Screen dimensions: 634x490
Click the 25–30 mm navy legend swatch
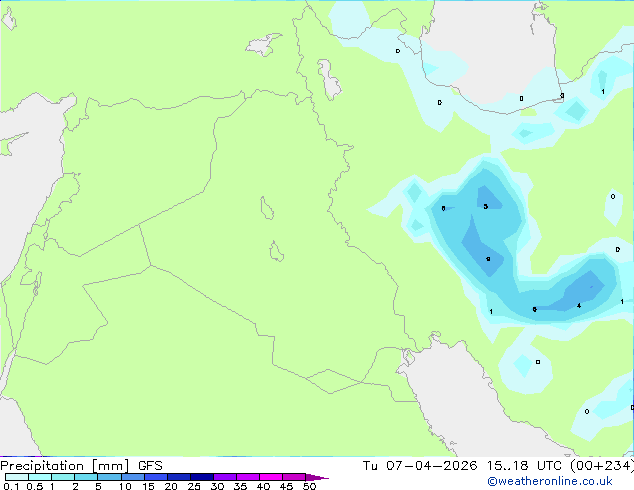tap(202, 477)
